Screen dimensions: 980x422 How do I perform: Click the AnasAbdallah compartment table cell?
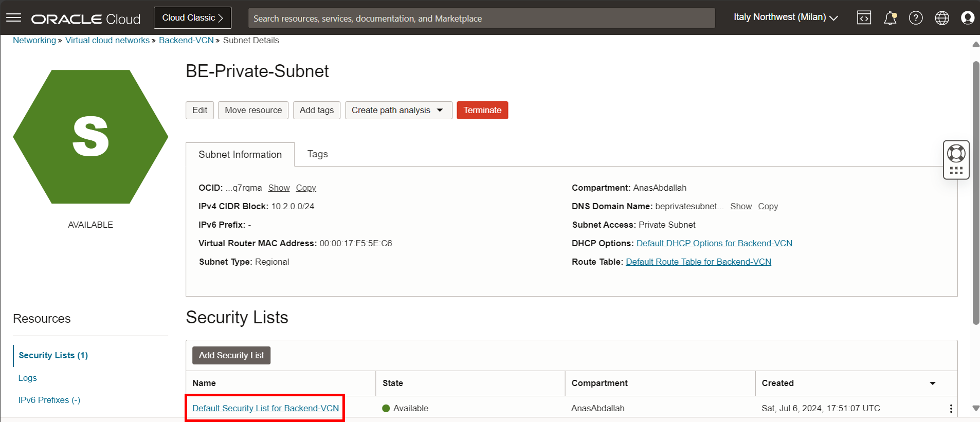coord(598,408)
